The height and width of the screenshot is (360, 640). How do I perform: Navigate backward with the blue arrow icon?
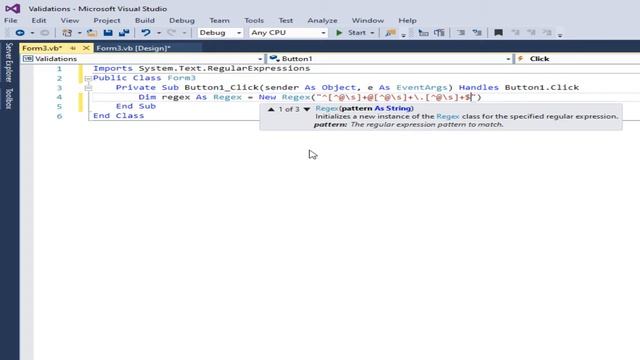(20, 33)
